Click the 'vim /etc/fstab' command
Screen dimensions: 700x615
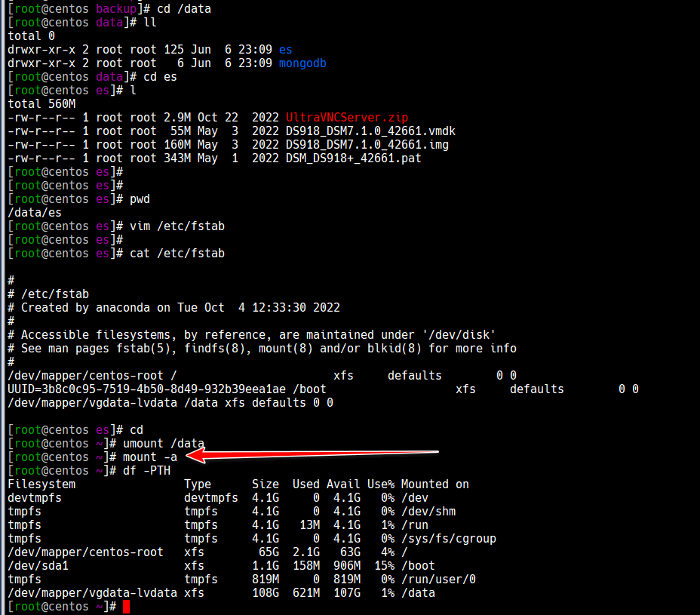point(177,226)
